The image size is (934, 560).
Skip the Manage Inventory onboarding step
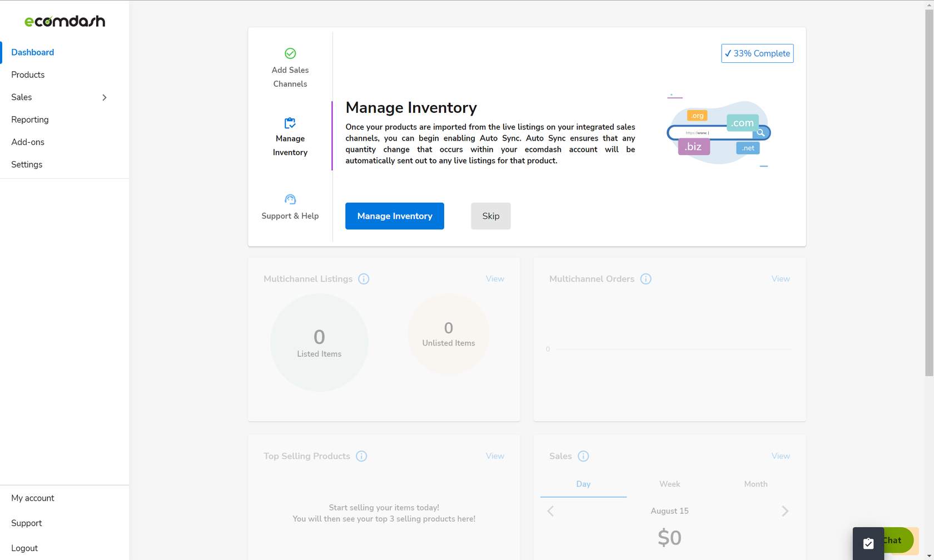[490, 216]
